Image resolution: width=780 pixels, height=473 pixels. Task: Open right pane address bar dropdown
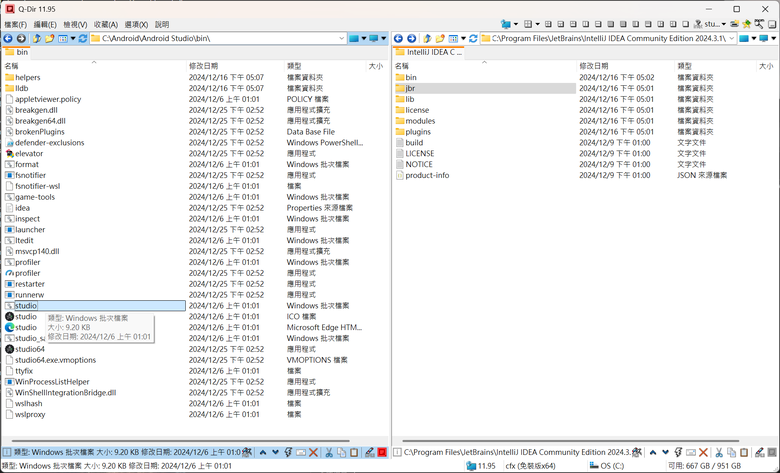pyautogui.click(x=732, y=38)
